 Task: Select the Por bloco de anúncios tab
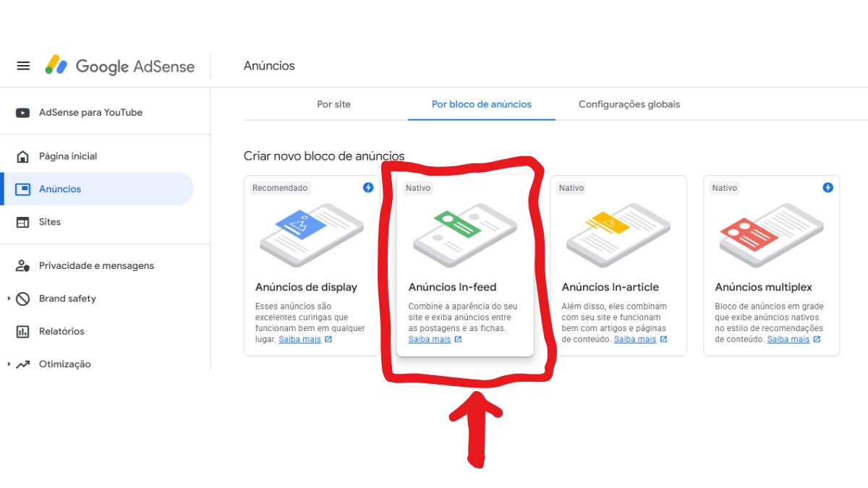click(482, 104)
